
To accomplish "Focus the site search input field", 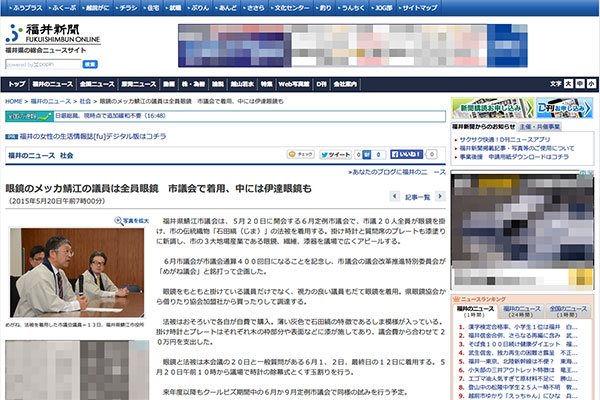I will (x=43, y=64).
